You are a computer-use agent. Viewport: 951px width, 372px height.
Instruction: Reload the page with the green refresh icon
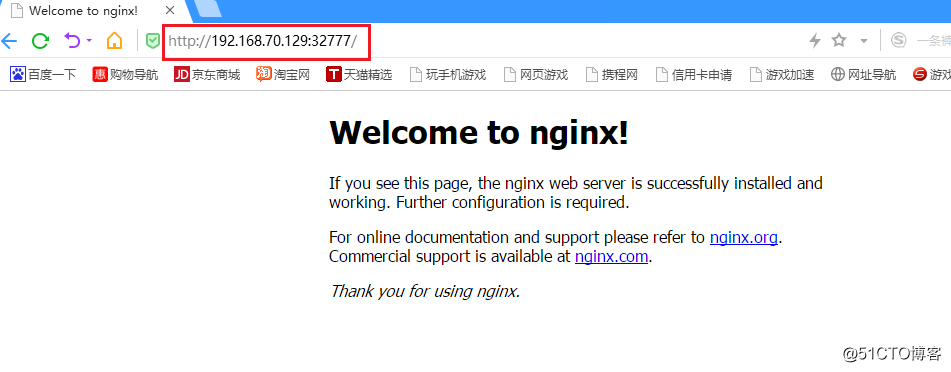point(40,41)
